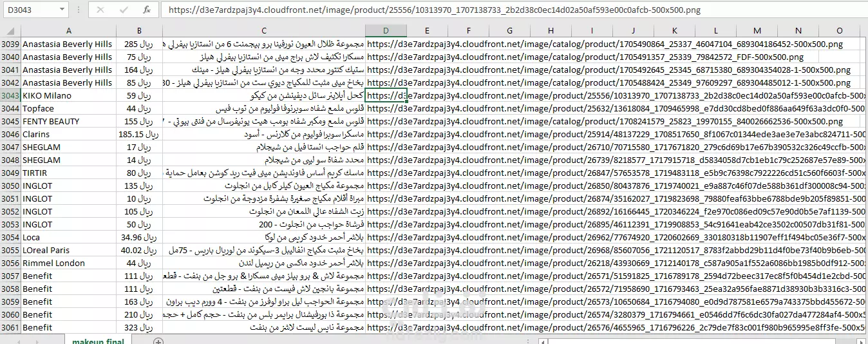
Task: Select column A header
Action: coord(68,31)
